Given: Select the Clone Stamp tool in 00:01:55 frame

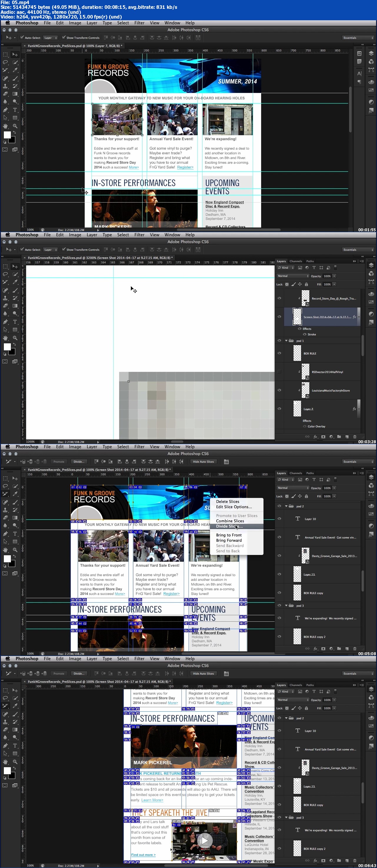Looking at the screenshot, I should [5, 86].
